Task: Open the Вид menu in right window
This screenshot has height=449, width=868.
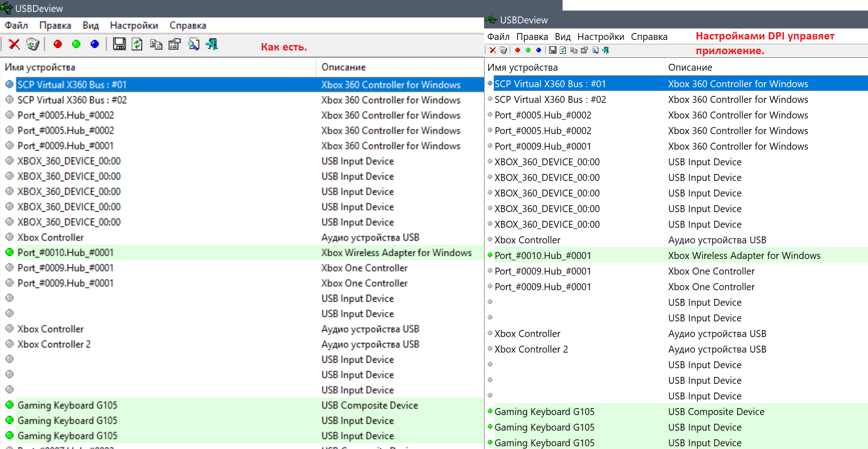Action: [x=563, y=37]
